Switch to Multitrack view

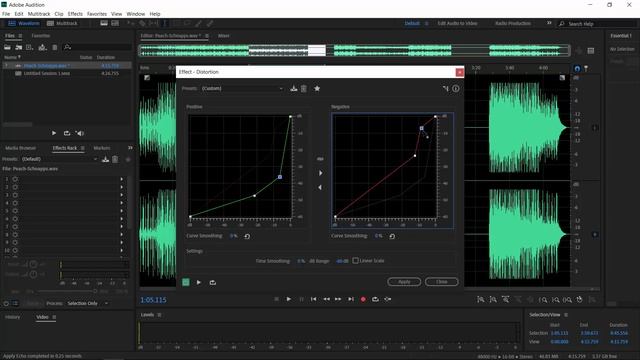tap(62, 24)
